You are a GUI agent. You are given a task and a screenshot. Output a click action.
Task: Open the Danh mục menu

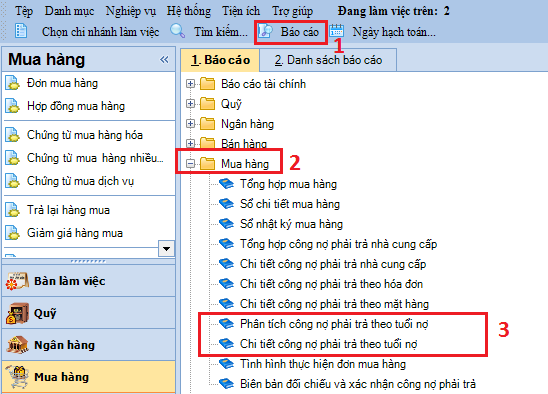click(69, 11)
